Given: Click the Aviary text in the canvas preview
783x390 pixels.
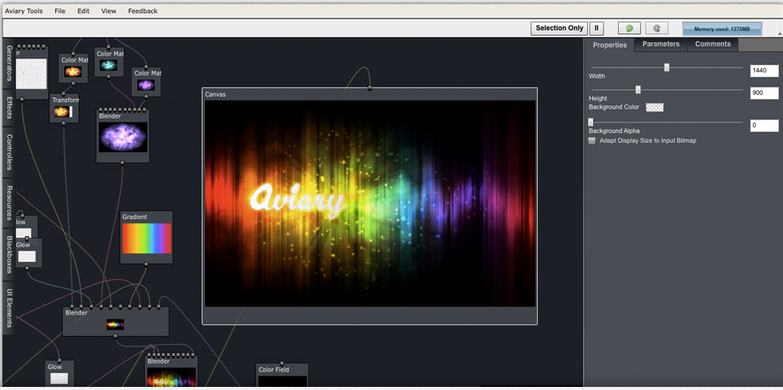Looking at the screenshot, I should point(298,201).
